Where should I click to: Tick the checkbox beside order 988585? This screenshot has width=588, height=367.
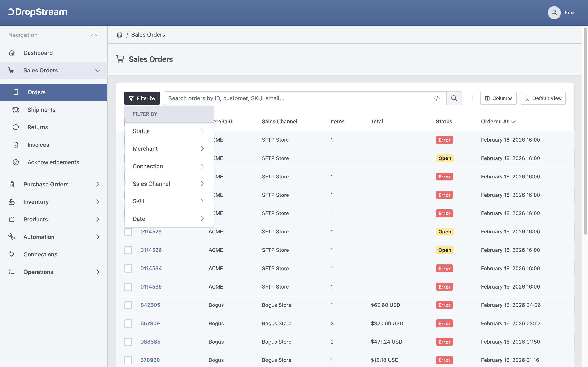(x=128, y=342)
